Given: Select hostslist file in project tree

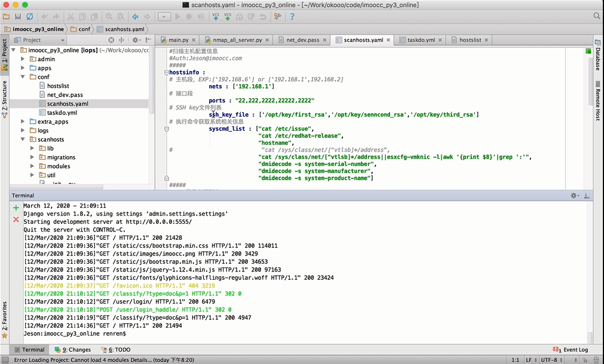Looking at the screenshot, I should tap(58, 86).
